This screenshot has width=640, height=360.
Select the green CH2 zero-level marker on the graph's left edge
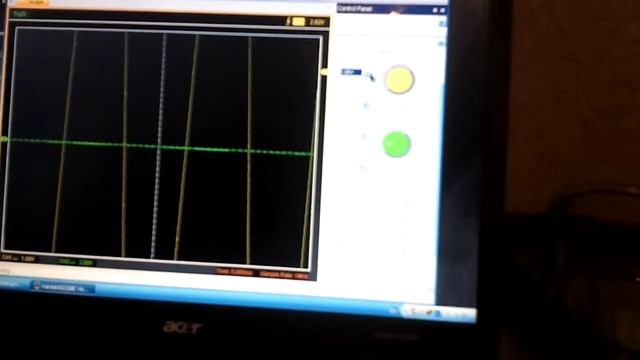4,140
